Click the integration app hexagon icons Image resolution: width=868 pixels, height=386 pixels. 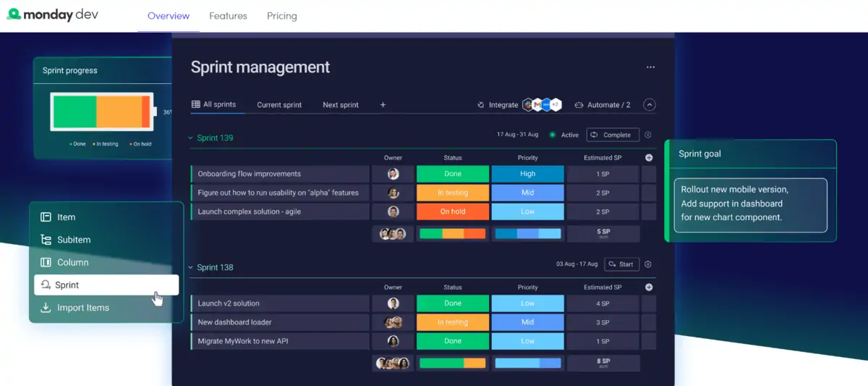tap(542, 105)
